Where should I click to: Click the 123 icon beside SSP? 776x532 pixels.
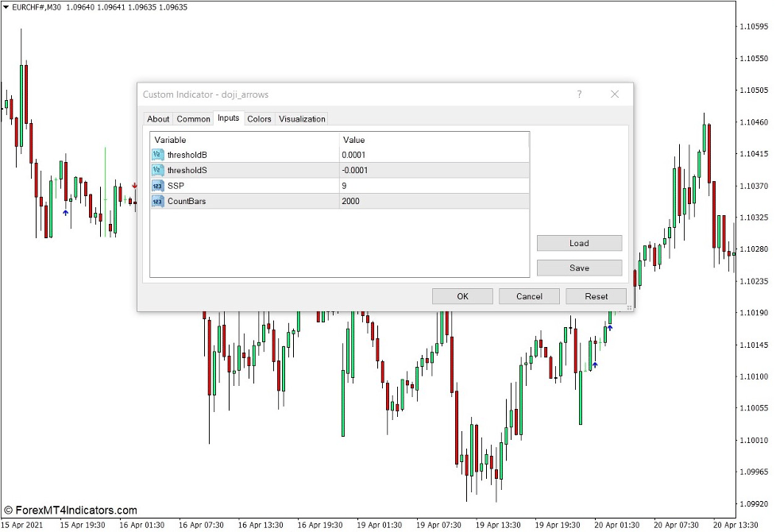(x=156, y=185)
